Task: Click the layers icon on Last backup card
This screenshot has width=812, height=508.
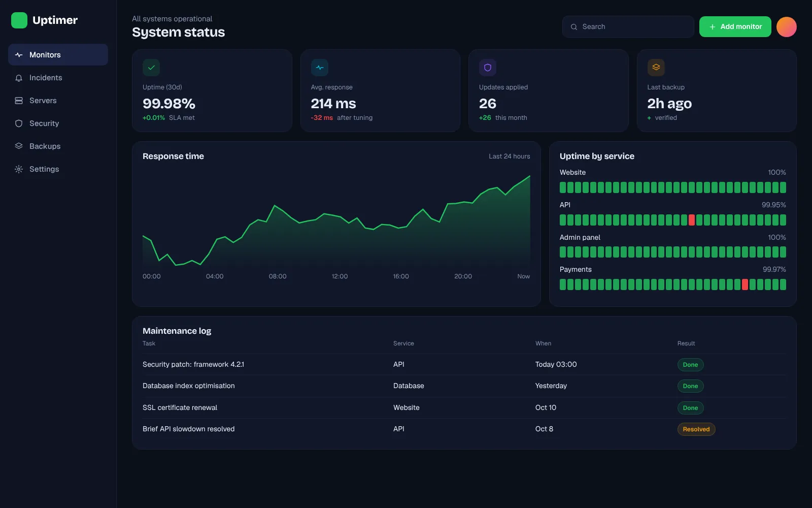Action: click(656, 68)
